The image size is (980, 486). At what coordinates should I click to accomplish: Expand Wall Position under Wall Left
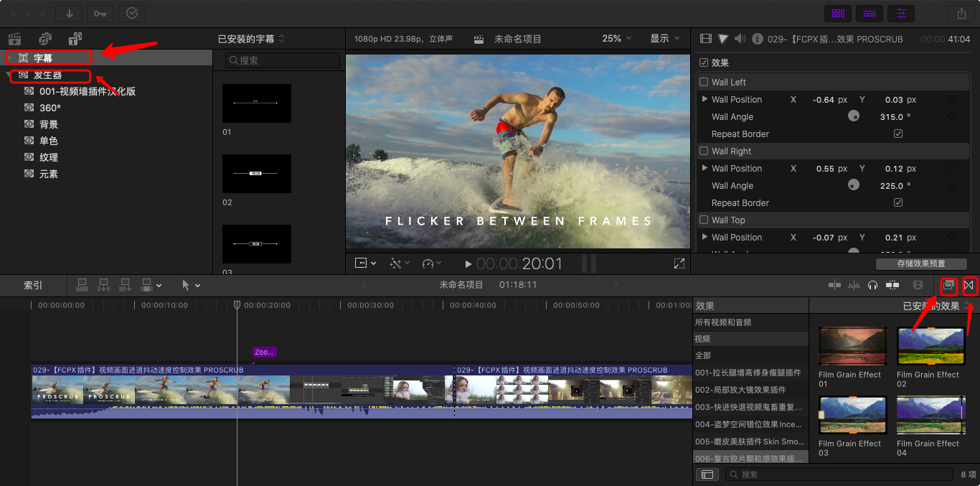(x=705, y=99)
